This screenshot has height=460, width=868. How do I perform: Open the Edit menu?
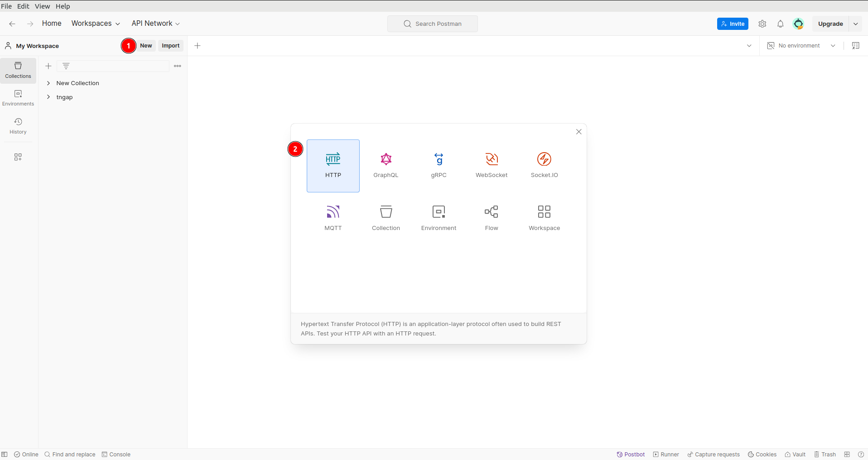[23, 6]
